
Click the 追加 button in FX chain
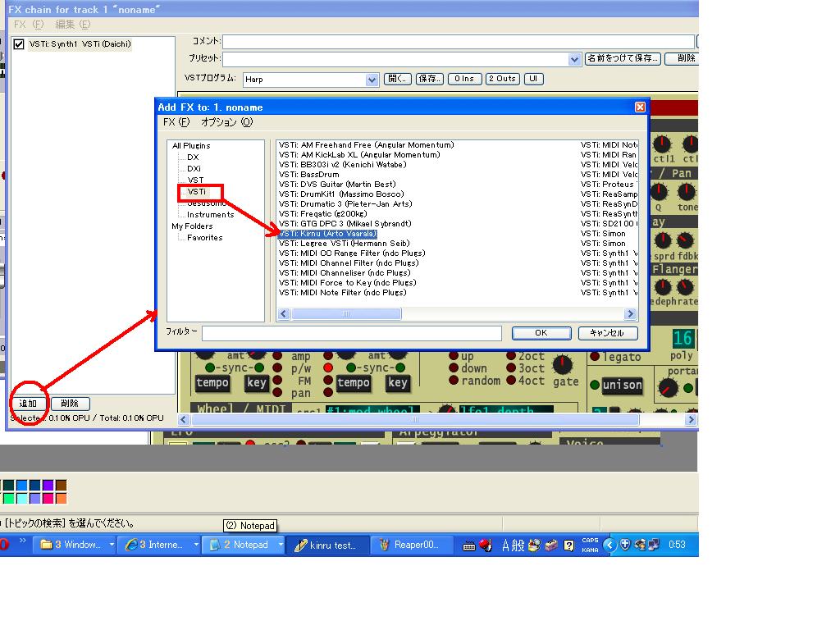pos(29,404)
